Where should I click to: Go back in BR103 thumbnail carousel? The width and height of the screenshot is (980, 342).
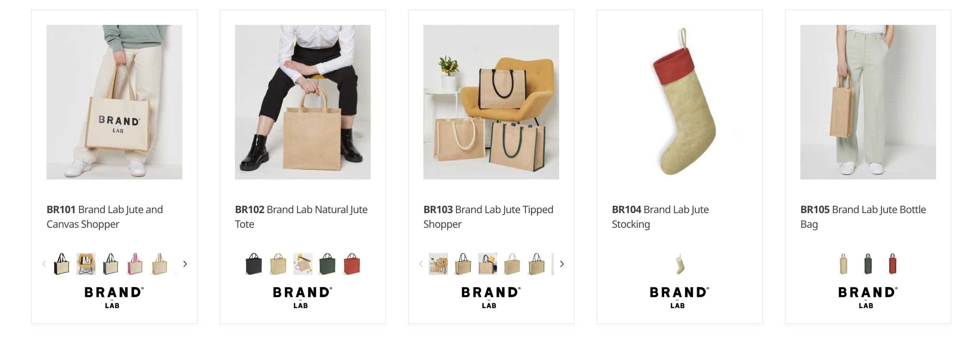coord(421,264)
